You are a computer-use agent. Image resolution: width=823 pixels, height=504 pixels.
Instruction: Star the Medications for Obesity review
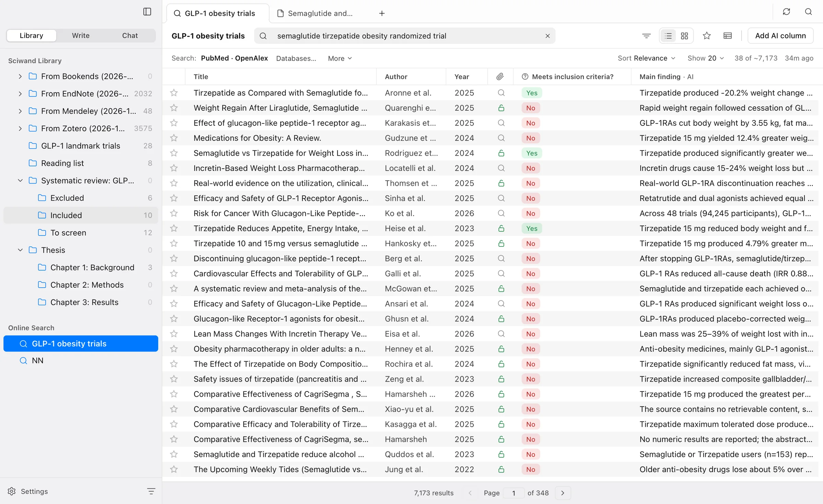coord(174,138)
